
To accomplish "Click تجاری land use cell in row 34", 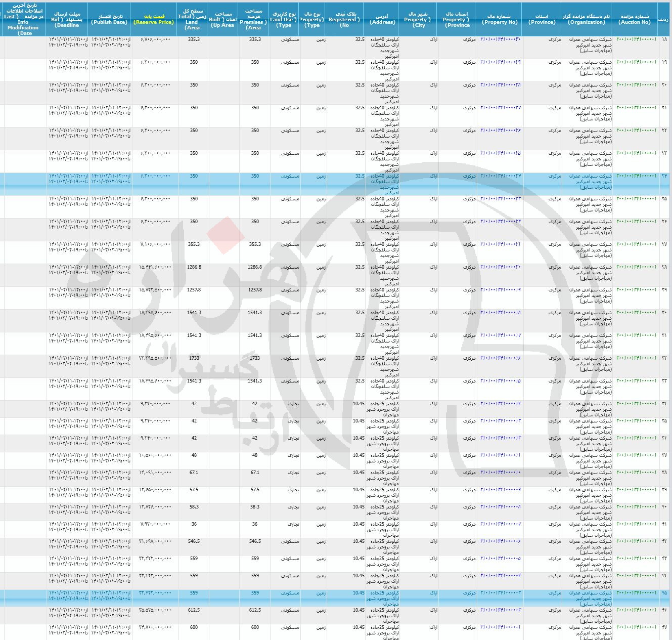I will [293, 404].
